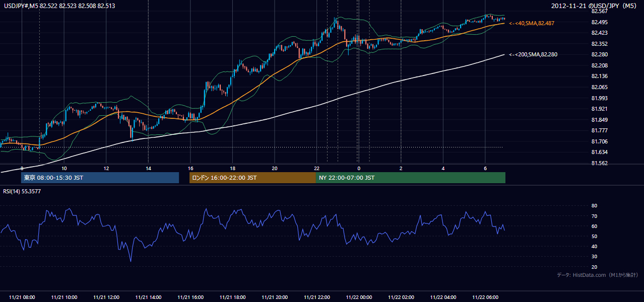This screenshot has height=302, width=644.
Task: Click hour marker 10 under the price chart
Action: tap(64, 168)
